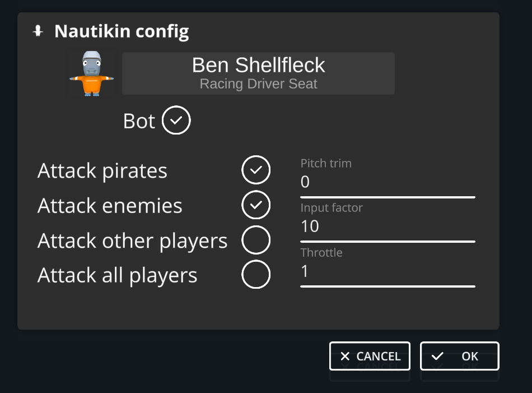This screenshot has height=393, width=532.
Task: Click the Racing Driver Seat subtitle
Action: tap(258, 84)
